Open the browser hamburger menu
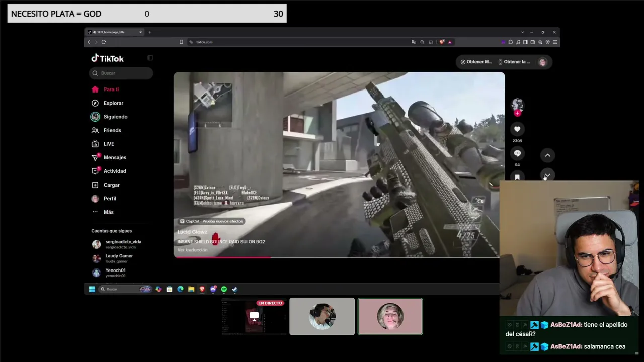644x362 pixels. click(x=555, y=42)
